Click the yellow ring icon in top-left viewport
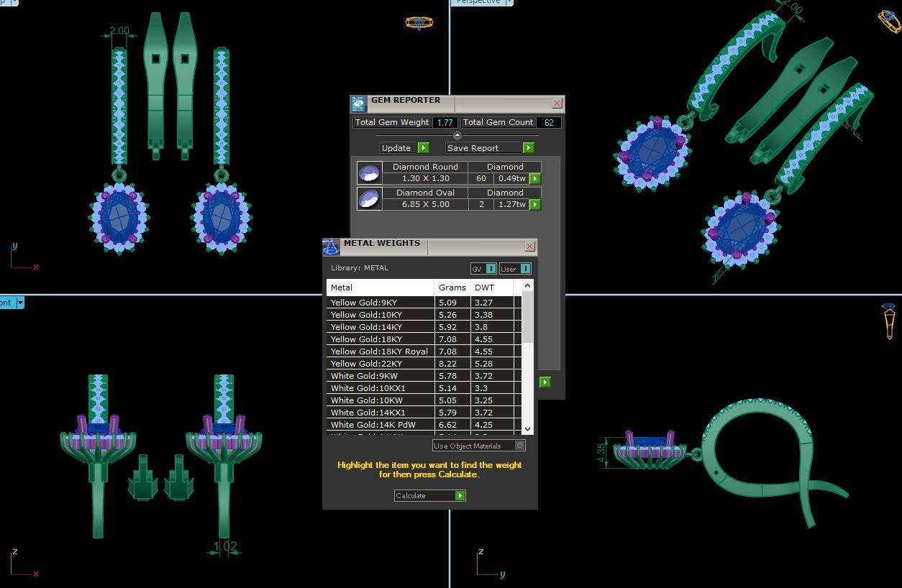Image resolution: width=902 pixels, height=588 pixels. [419, 23]
